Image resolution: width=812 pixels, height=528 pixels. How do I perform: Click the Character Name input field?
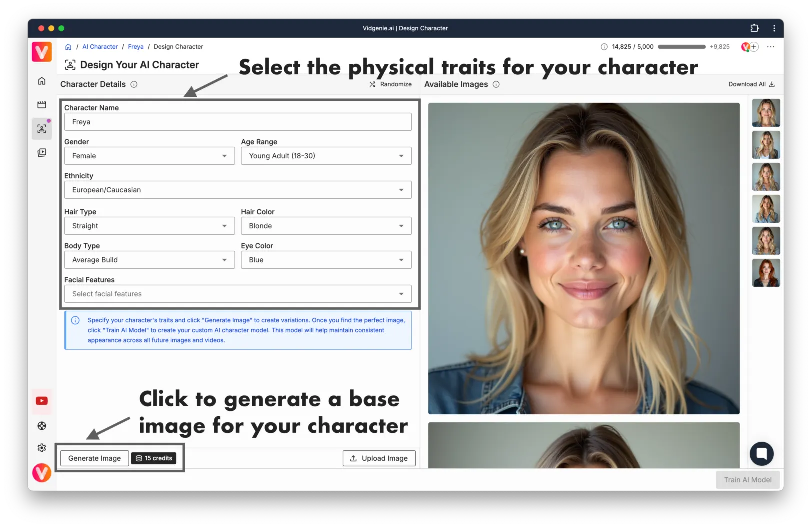238,122
